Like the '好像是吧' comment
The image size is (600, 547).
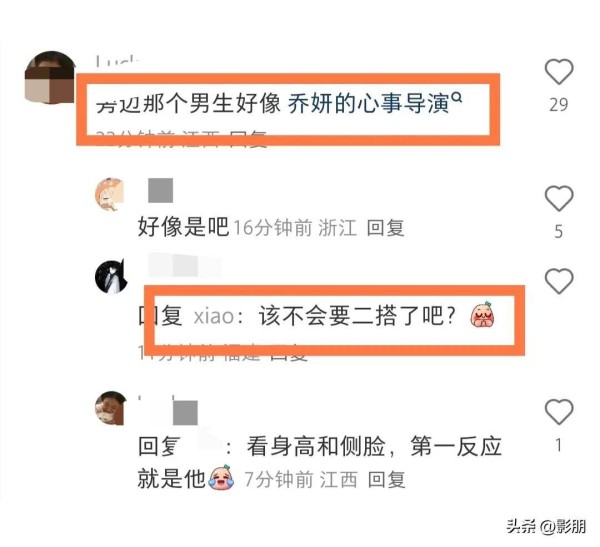[559, 198]
